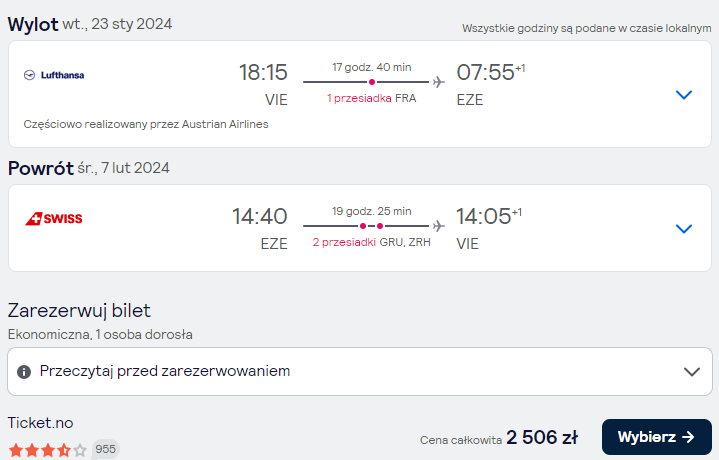Click the info icon beside 'Przeczytaj przed zarezerwowaniem'

24,371
